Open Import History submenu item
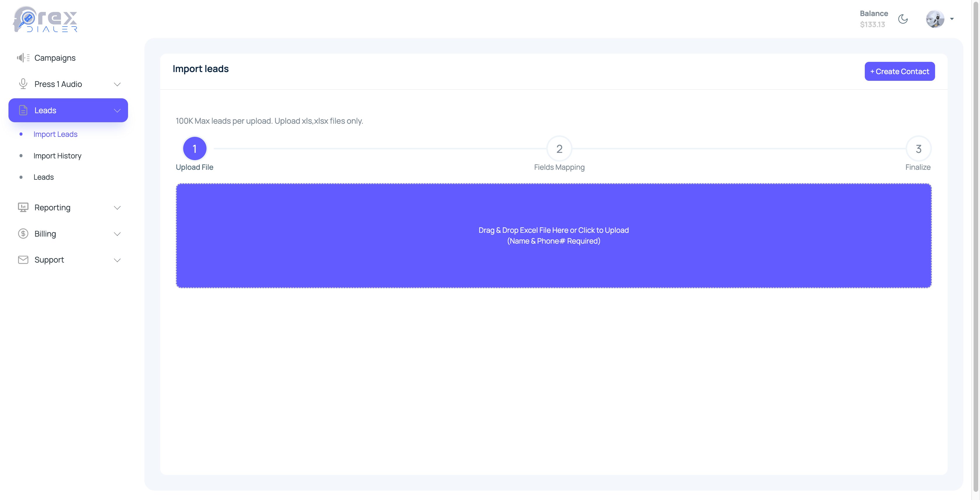This screenshot has width=980, height=500. click(57, 156)
